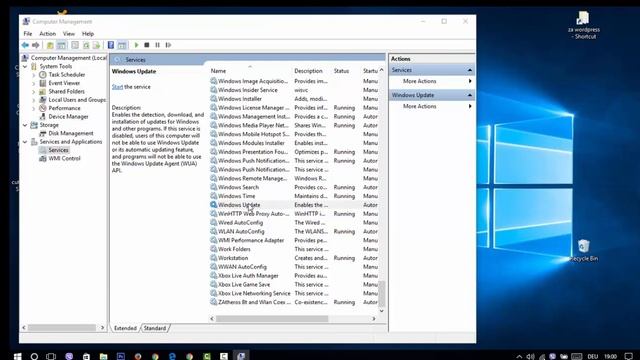This screenshot has height=360, width=640.
Task: Click the Properties toolbar icon
Action: tap(75, 45)
